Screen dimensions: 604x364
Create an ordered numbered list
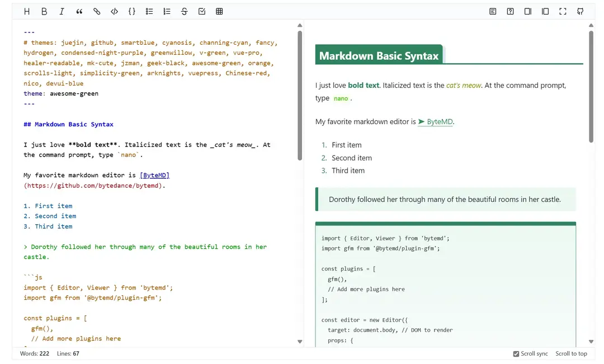click(x=167, y=11)
